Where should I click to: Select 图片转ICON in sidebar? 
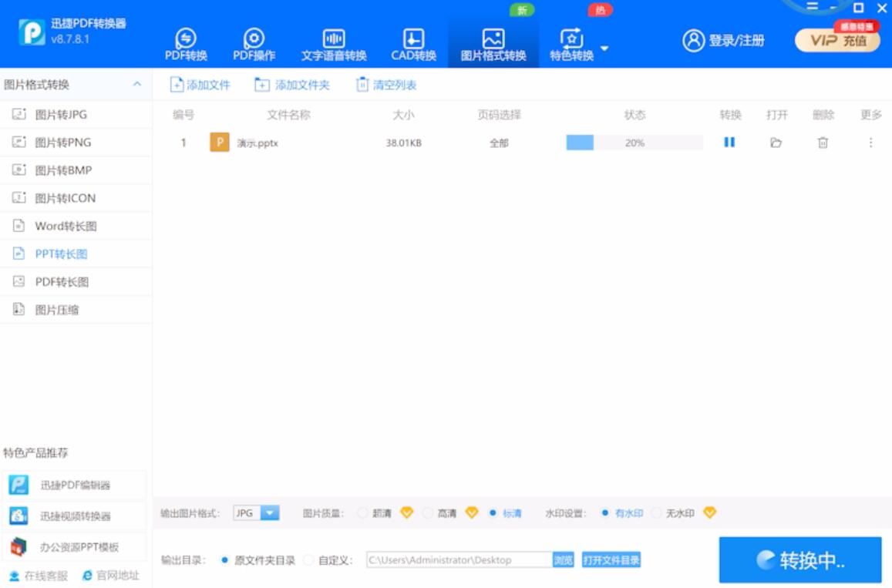tap(76, 198)
